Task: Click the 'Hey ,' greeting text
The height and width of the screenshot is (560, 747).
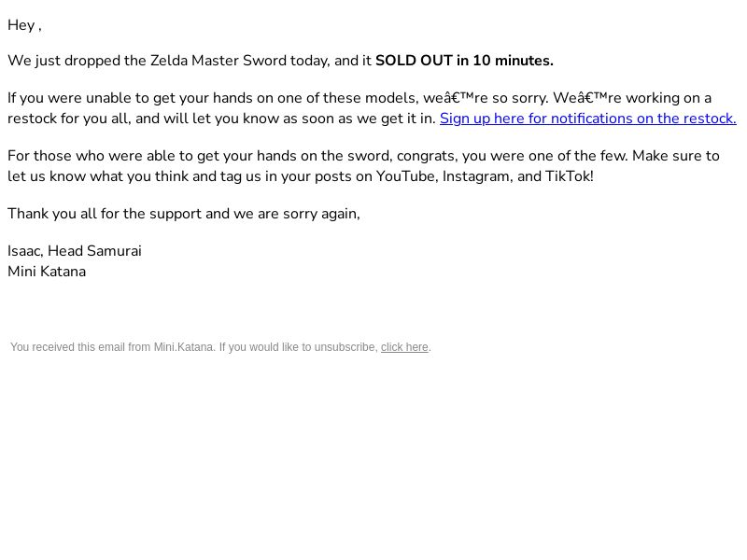Action: pyautogui.click(x=25, y=25)
